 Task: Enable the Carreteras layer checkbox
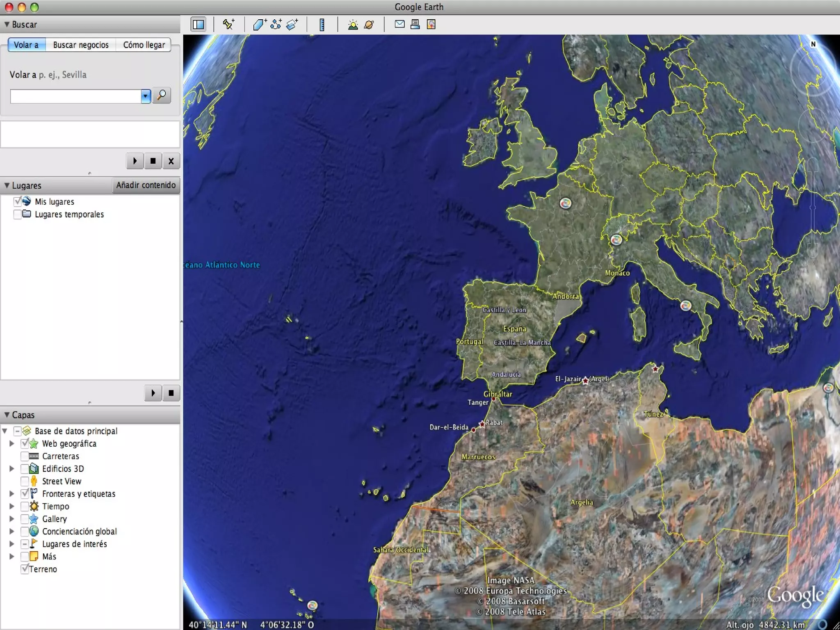tap(25, 456)
